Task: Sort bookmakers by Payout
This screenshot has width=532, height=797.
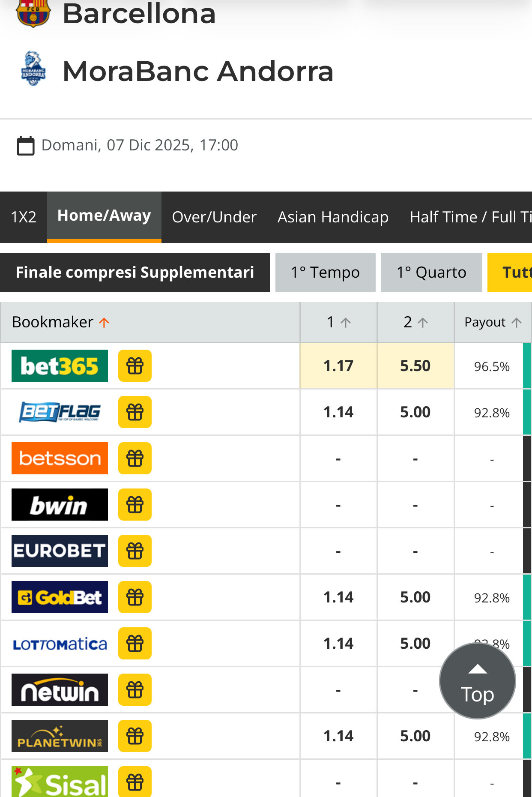Action: click(x=493, y=322)
